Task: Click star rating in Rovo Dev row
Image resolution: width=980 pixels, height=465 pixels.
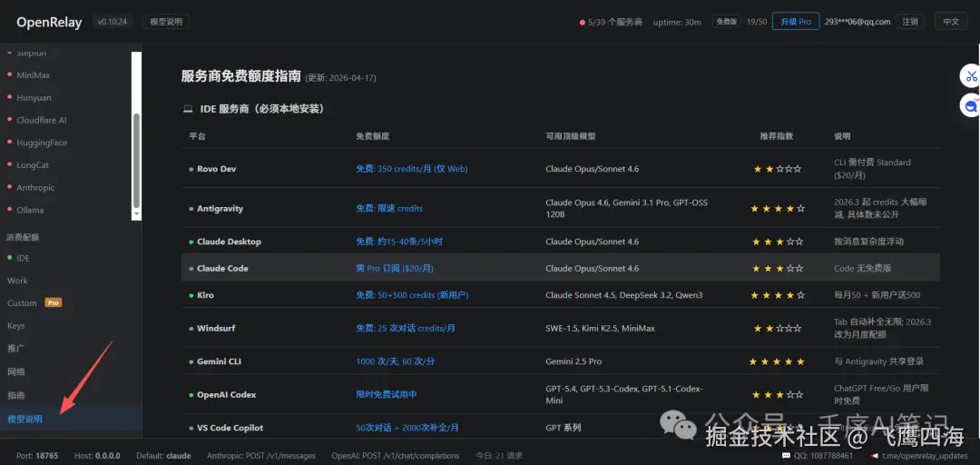Action: 777,169
